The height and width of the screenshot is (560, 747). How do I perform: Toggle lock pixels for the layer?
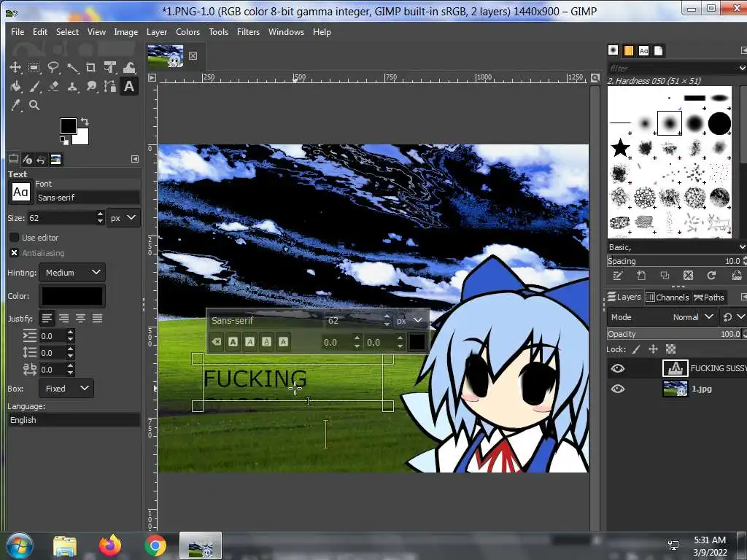[635, 349]
